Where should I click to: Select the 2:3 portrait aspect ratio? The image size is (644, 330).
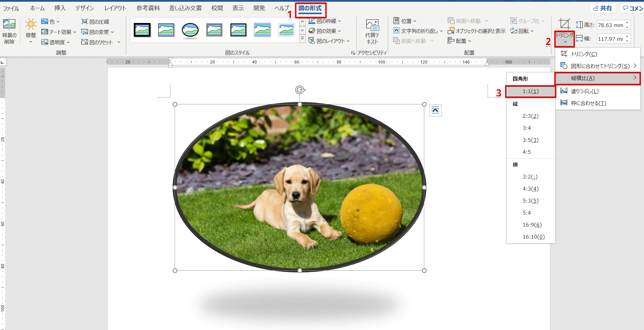click(531, 116)
